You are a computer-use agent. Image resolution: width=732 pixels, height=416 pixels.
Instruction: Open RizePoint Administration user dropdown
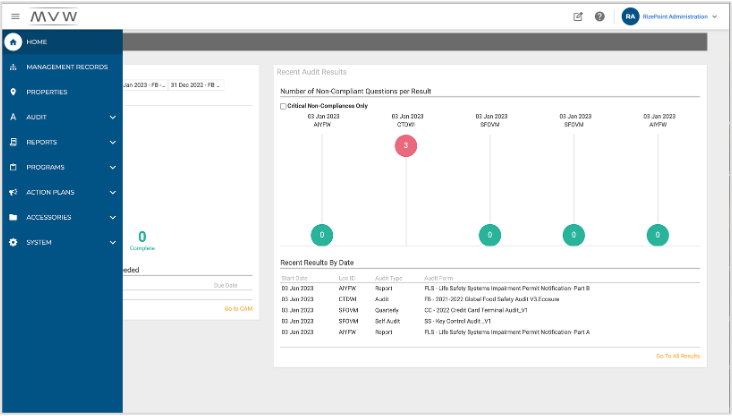pos(714,17)
